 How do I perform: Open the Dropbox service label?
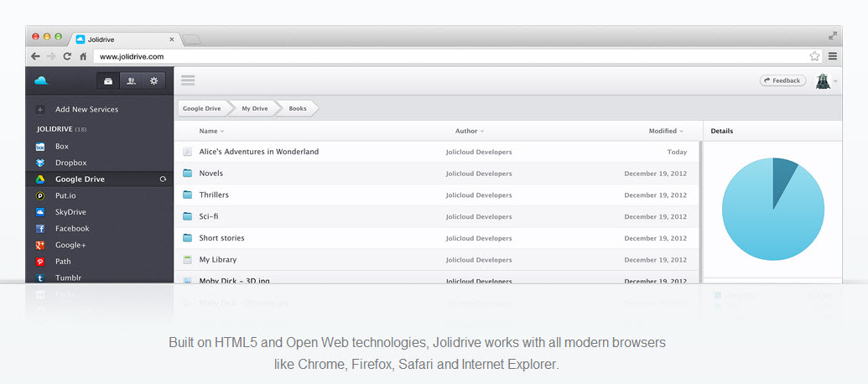70,163
